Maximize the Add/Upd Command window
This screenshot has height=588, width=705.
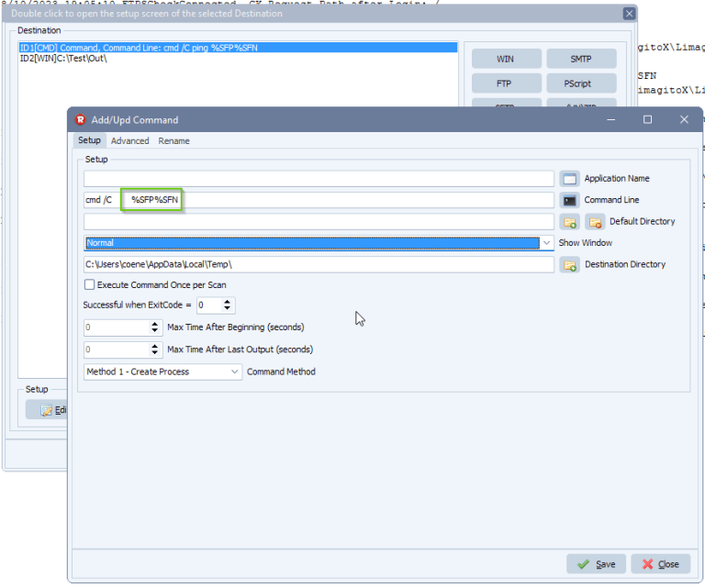pos(647,119)
